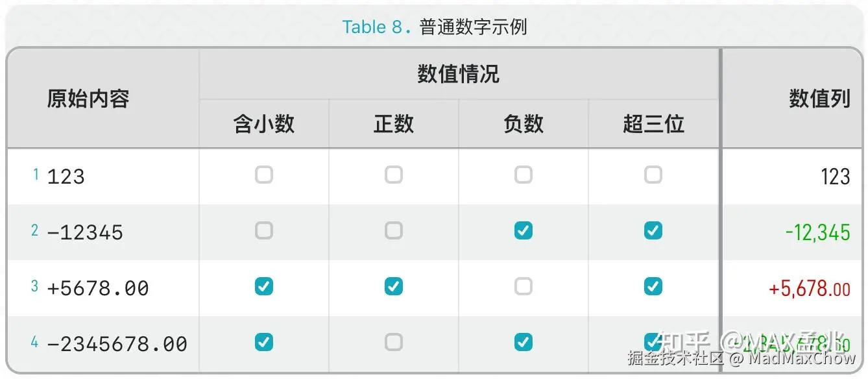Click the 数值情况 group header

(x=458, y=74)
